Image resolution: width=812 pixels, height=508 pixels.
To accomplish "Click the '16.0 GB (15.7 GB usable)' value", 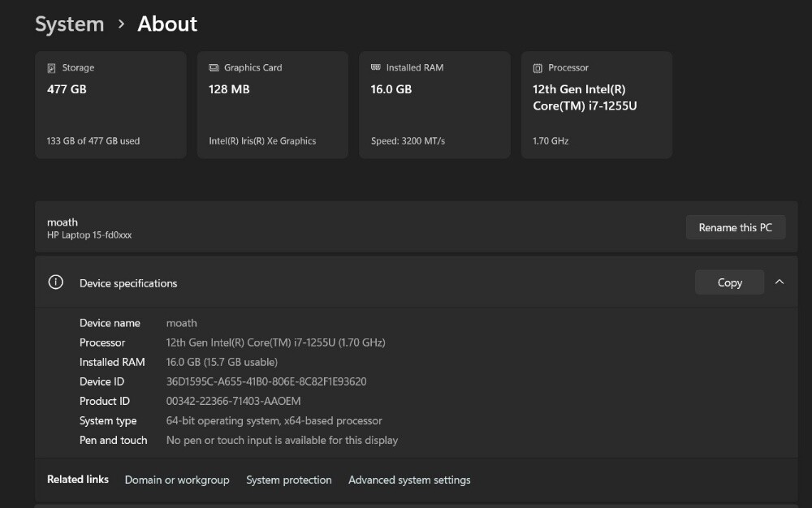I will click(222, 362).
